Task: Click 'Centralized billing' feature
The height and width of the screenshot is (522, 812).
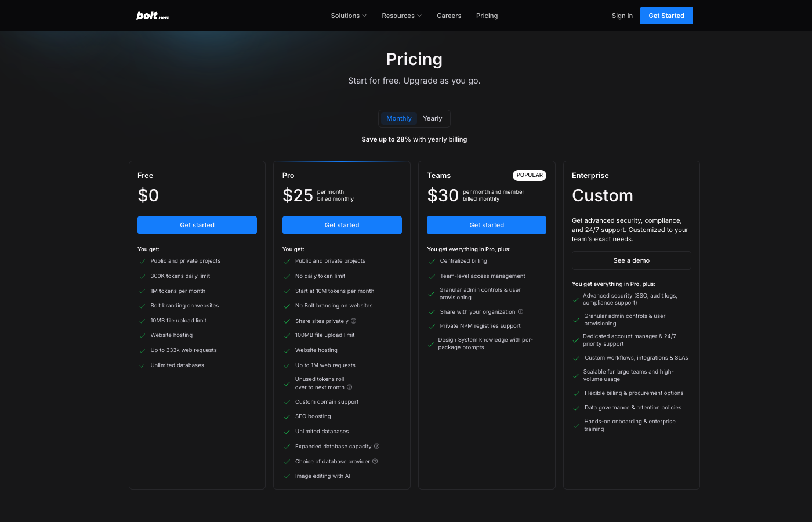Action: pyautogui.click(x=463, y=261)
